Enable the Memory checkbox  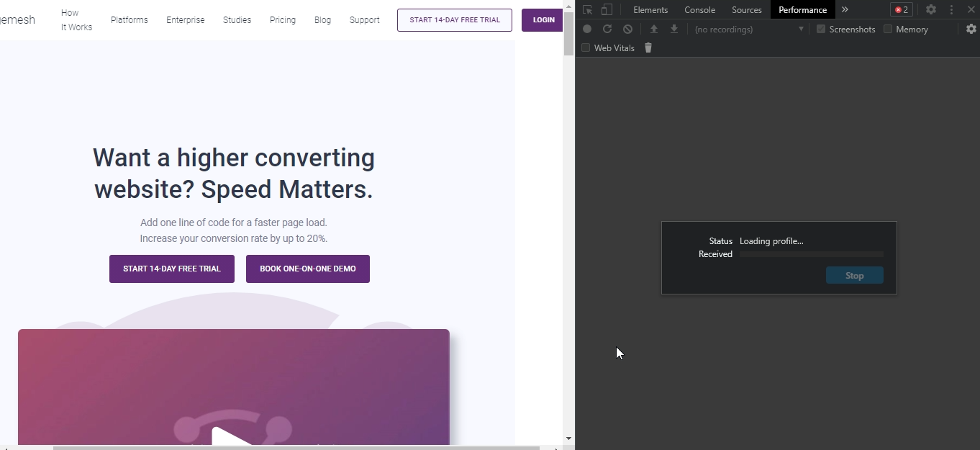click(x=888, y=29)
